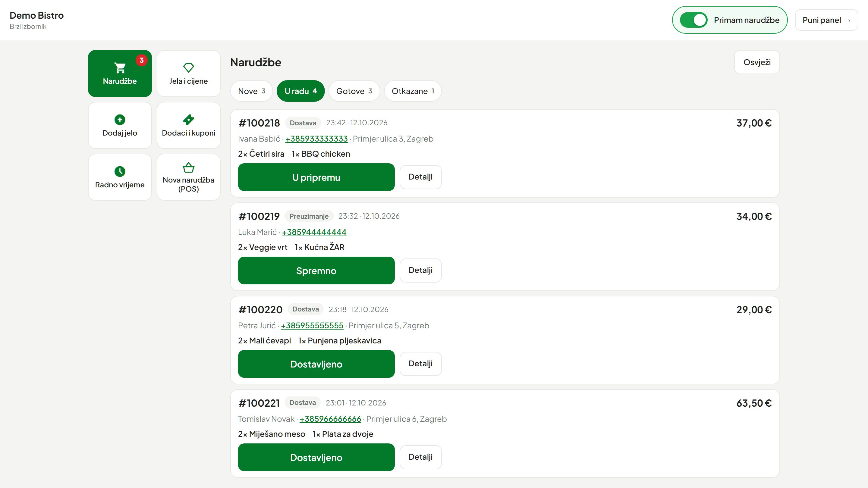
Task: Click the Brzi izbornik subtitle
Action: click(x=28, y=27)
